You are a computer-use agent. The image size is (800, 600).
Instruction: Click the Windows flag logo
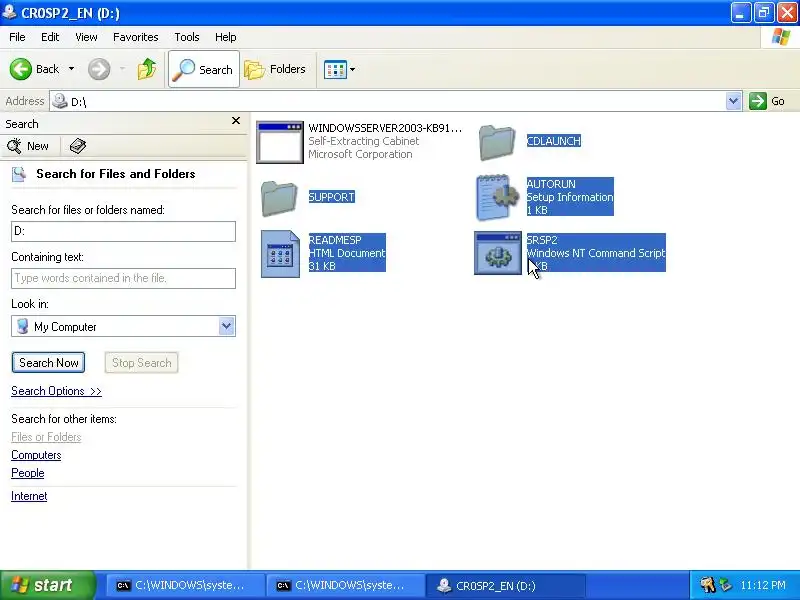[x=781, y=37]
